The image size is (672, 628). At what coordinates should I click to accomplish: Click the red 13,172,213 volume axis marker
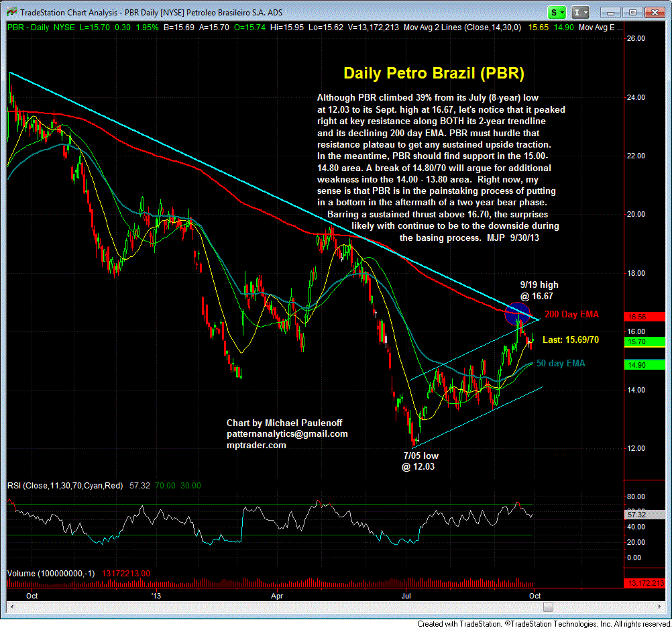(645, 583)
